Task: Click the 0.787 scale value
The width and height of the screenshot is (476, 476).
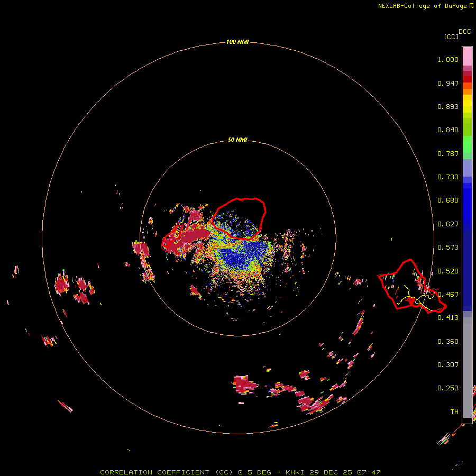Action: (448, 153)
